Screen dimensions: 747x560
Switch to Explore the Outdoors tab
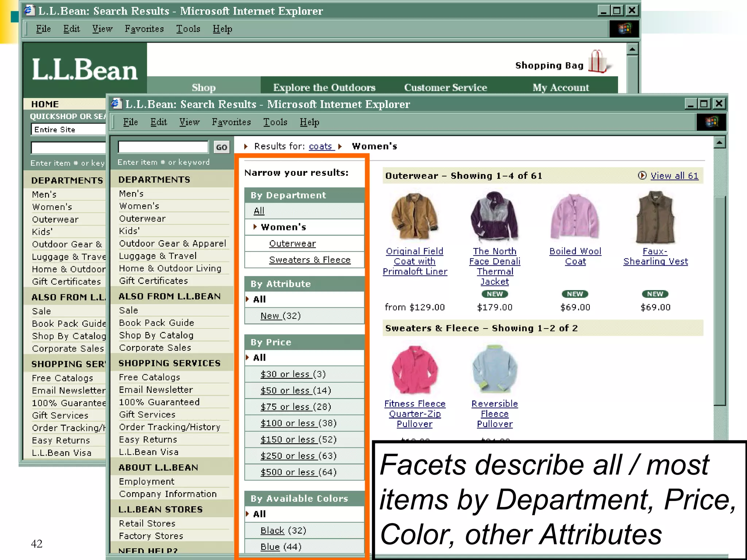point(324,87)
